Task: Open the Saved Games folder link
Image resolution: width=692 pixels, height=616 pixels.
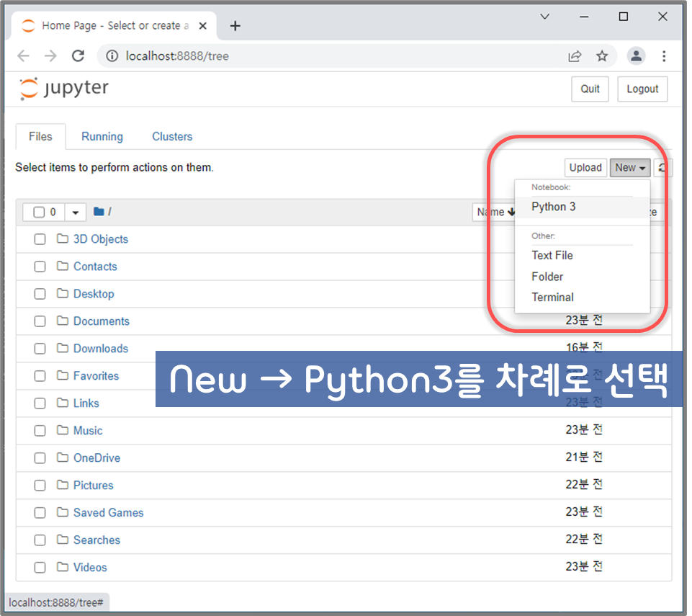Action: pos(109,512)
